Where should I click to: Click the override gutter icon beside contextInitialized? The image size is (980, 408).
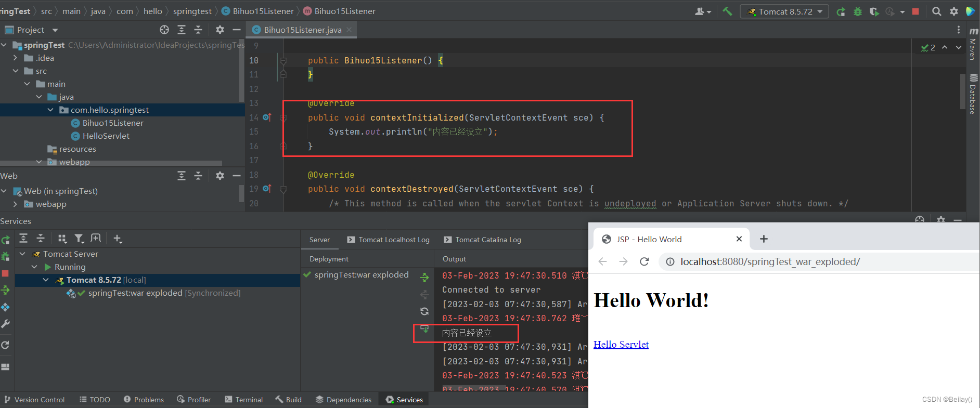click(x=267, y=117)
